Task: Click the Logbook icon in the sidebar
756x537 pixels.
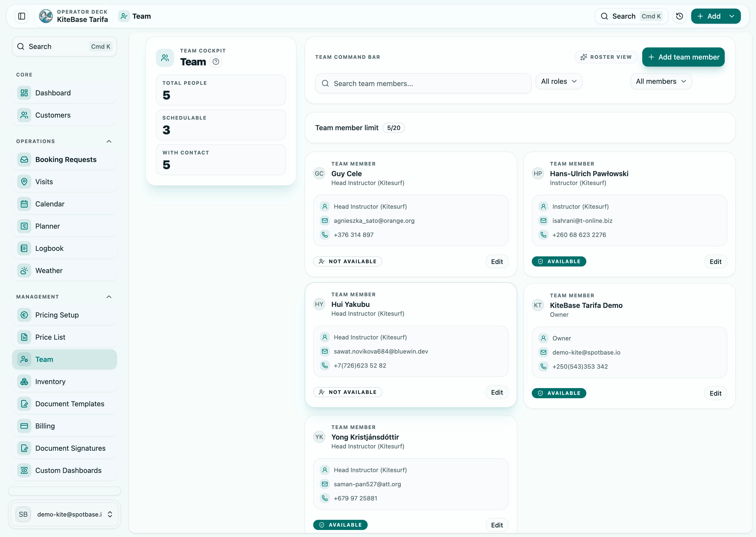Action: click(x=24, y=248)
